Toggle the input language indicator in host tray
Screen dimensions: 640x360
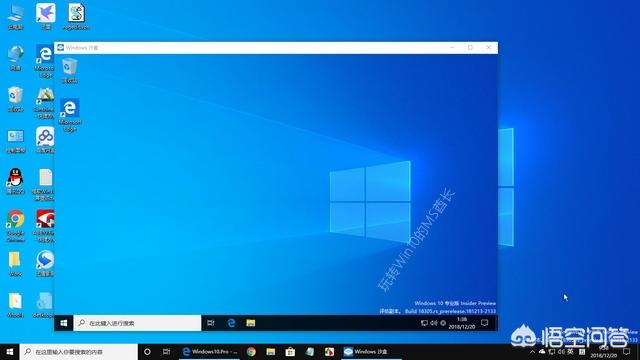point(570,351)
